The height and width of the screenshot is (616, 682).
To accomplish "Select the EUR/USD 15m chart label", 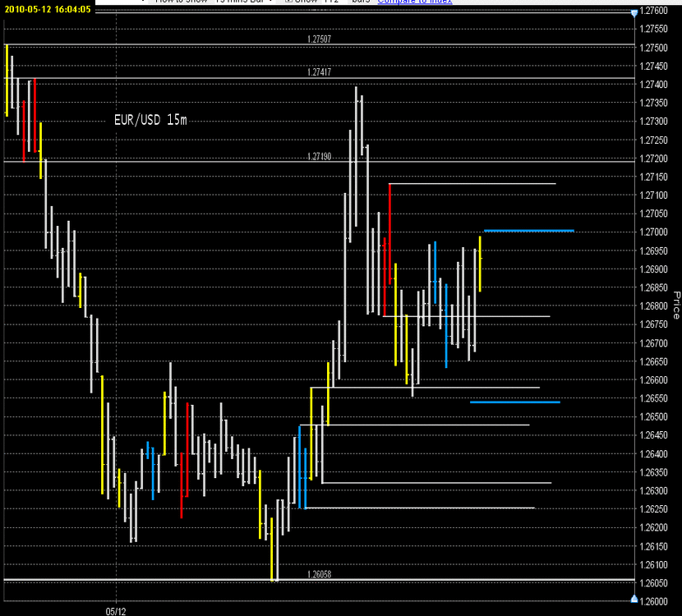I will point(150,120).
